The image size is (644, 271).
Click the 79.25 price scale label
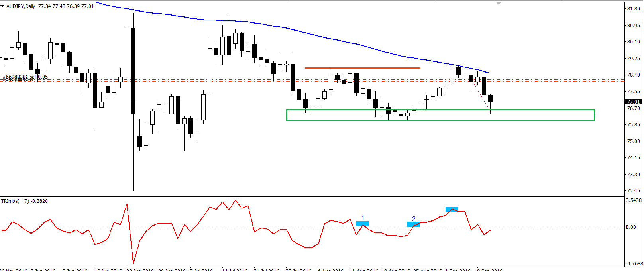tap(634, 59)
